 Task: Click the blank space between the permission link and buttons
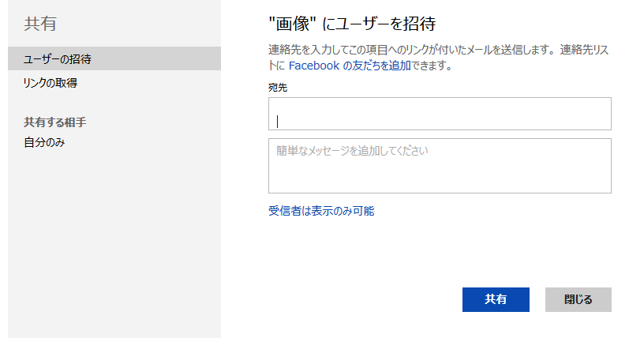(440, 252)
